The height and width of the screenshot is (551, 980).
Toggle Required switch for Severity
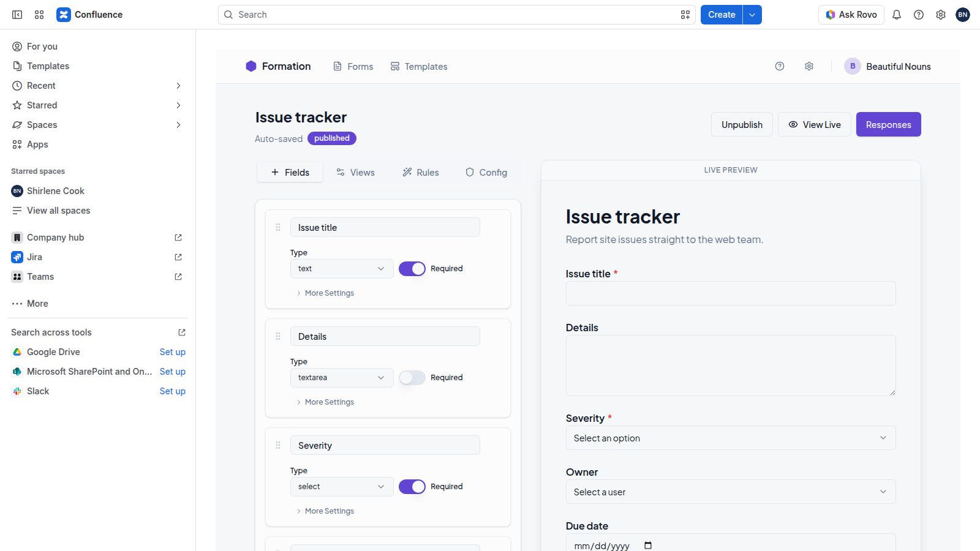(x=412, y=487)
